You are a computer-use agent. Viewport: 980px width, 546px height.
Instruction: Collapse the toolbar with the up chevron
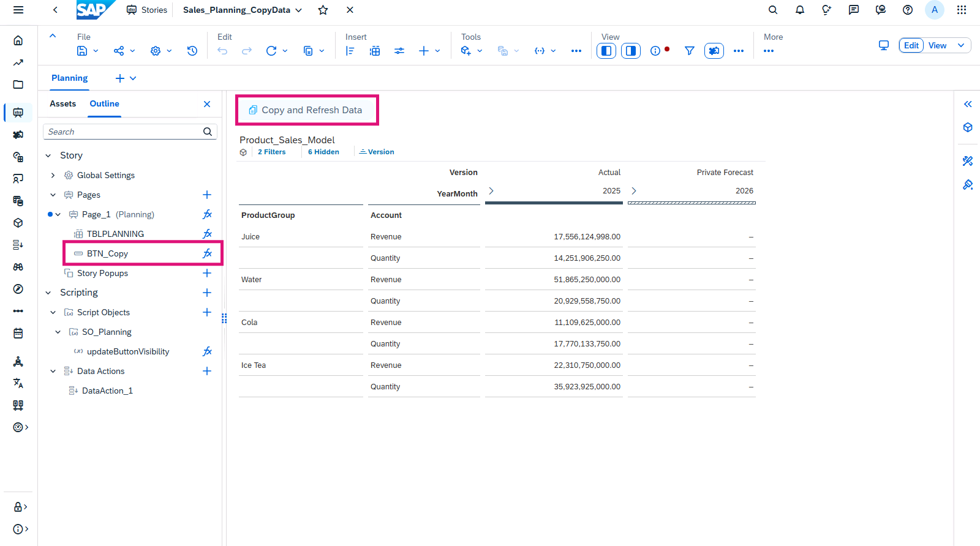(x=53, y=36)
